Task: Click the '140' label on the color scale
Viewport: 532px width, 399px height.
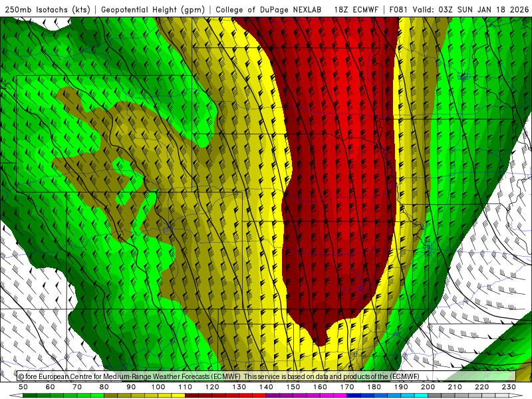Action: coord(266,387)
